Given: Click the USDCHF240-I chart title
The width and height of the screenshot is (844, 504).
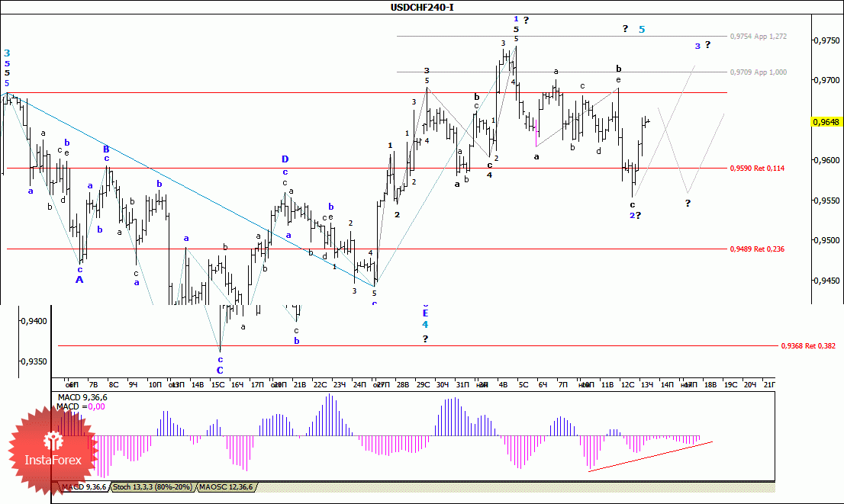Looking at the screenshot, I should [x=422, y=7].
